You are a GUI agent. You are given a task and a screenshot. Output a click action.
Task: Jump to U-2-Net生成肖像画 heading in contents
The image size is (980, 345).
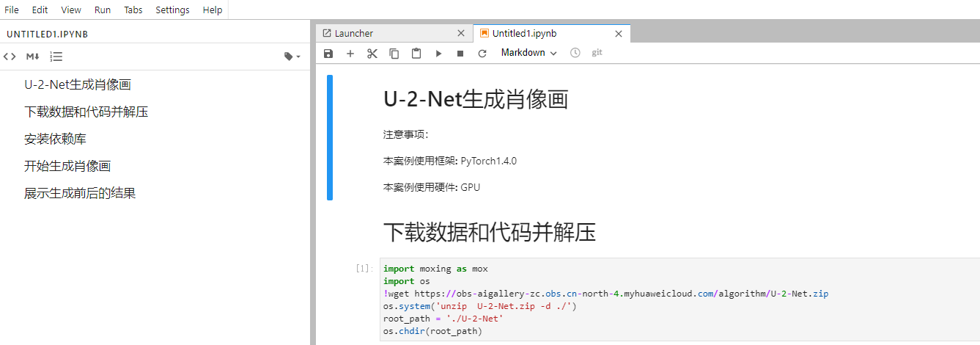click(78, 84)
